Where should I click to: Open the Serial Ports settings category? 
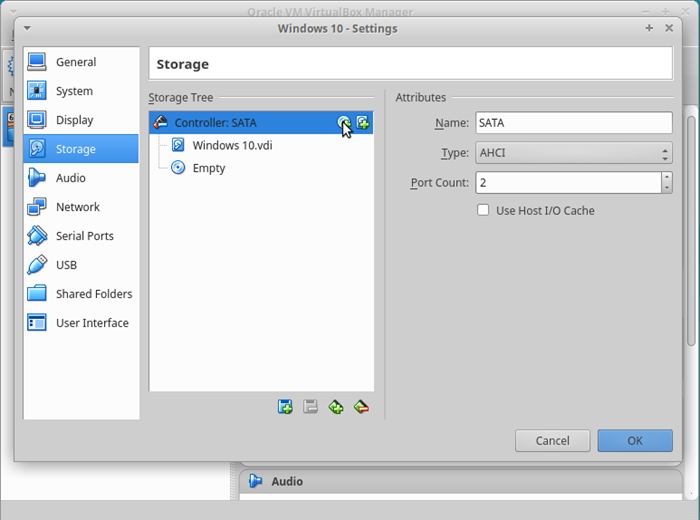click(x=81, y=236)
